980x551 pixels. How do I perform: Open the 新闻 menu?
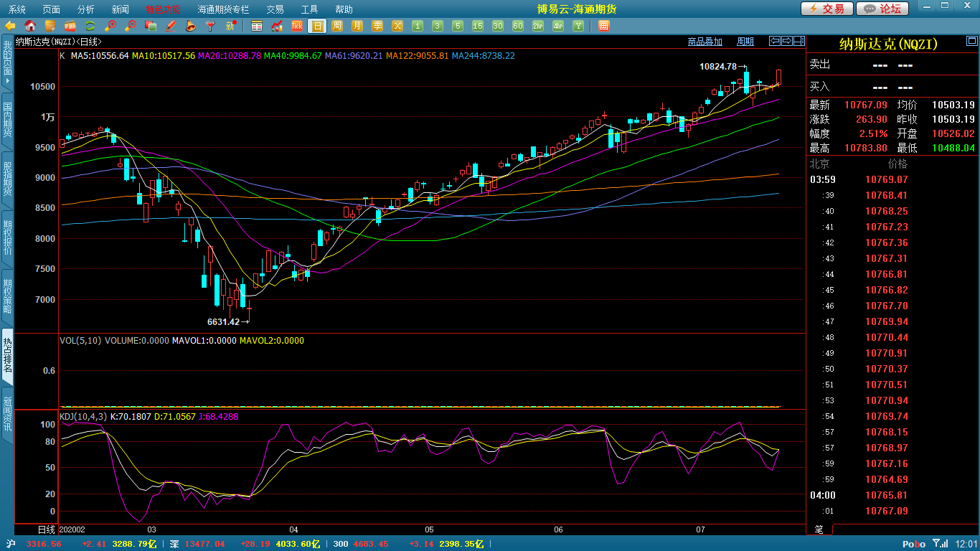120,9
